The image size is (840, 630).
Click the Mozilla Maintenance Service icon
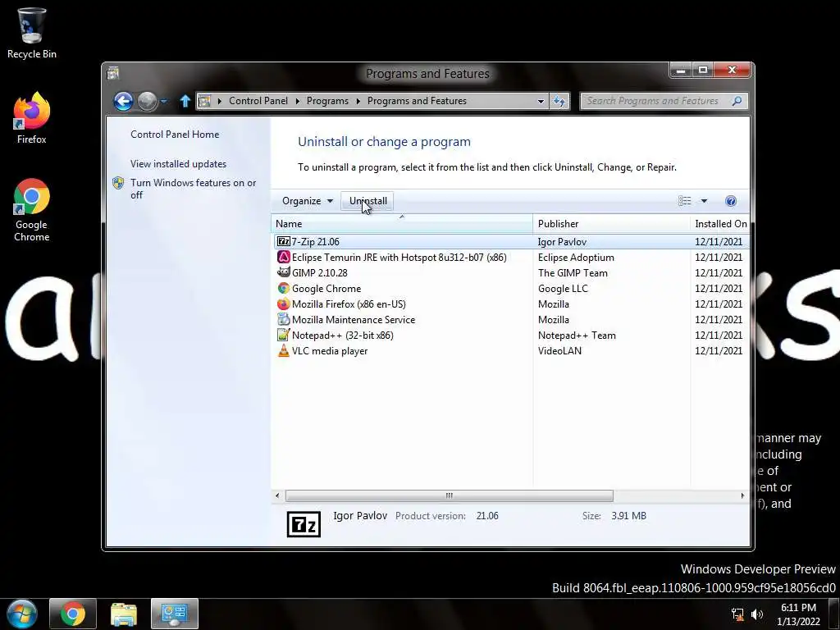point(283,319)
